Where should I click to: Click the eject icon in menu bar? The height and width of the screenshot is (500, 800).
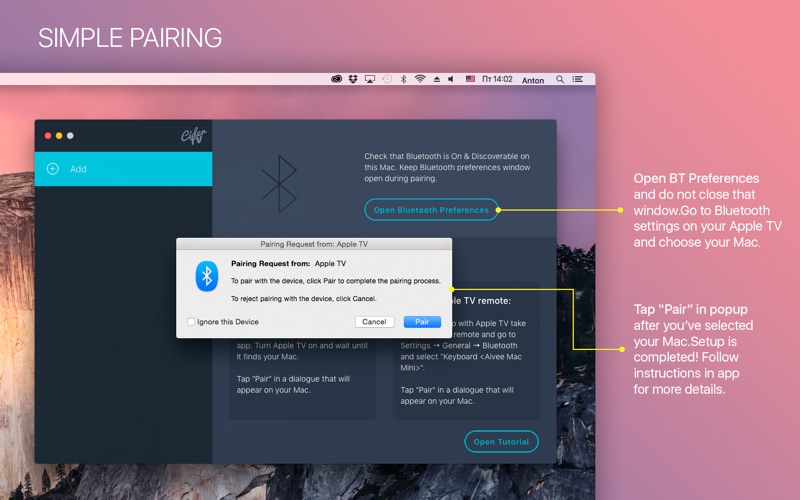[x=437, y=79]
